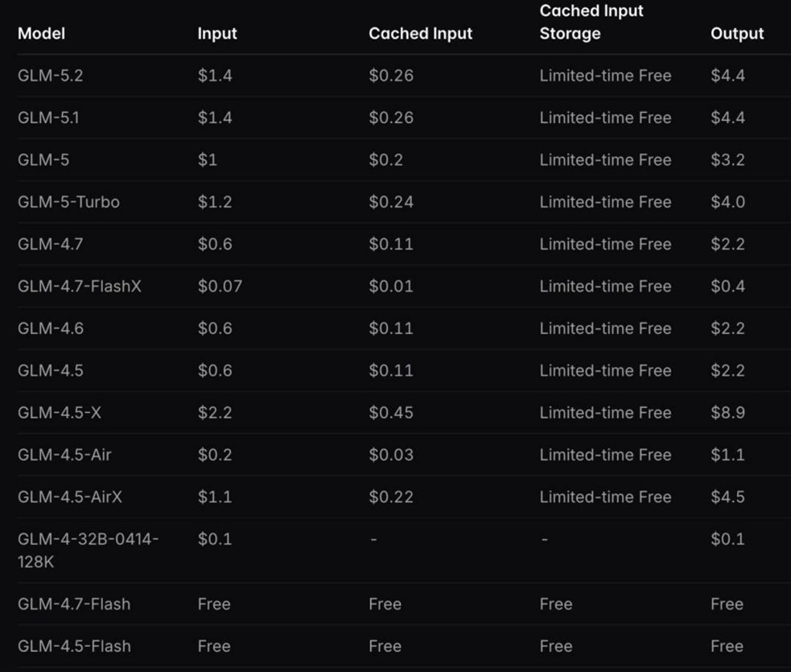The width and height of the screenshot is (791, 672).
Task: Click the Output column header
Action: click(737, 33)
